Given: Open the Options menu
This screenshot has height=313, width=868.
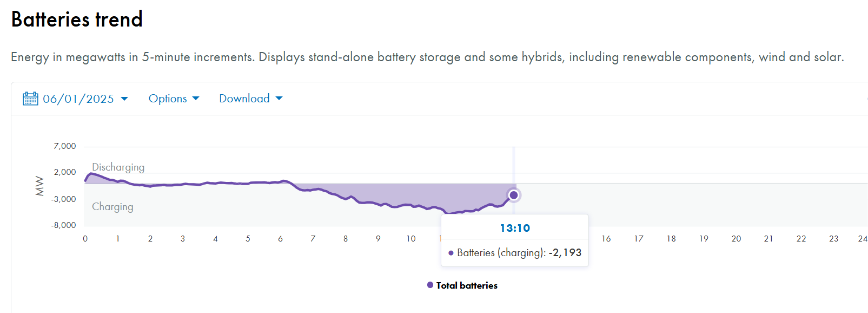Looking at the screenshot, I should tap(168, 99).
